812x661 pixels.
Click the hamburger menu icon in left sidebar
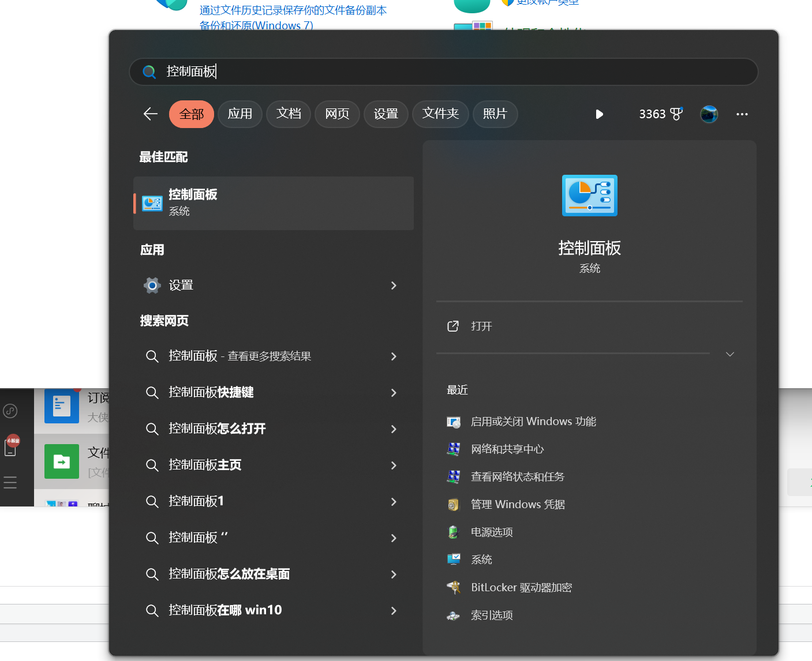pyautogui.click(x=10, y=482)
